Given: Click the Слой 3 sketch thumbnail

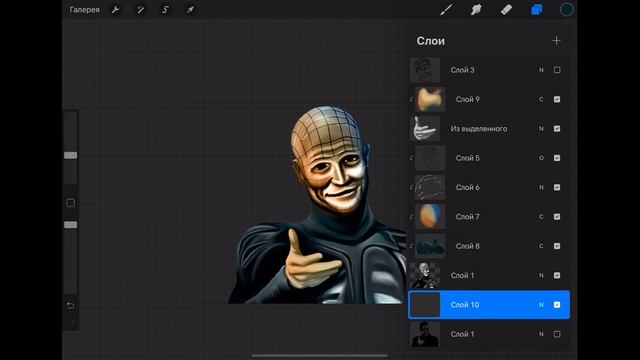Looking at the screenshot, I should (425, 70).
